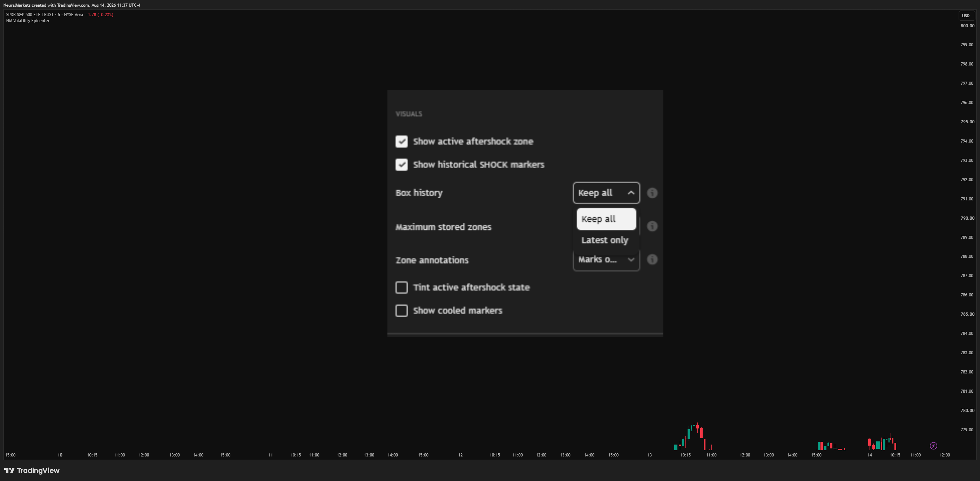Enable Tint active aftershock state
The height and width of the screenshot is (481, 980).
click(401, 288)
